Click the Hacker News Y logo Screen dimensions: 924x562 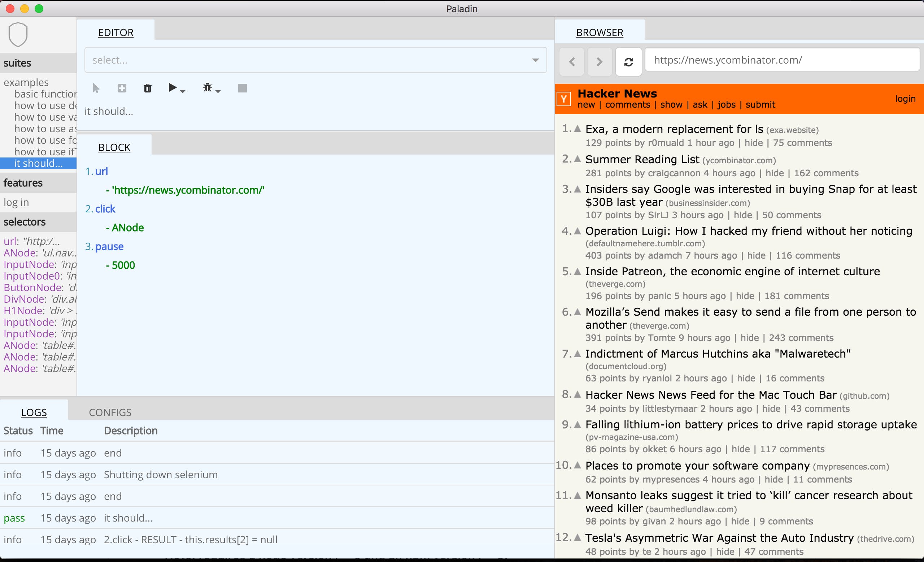pos(564,99)
